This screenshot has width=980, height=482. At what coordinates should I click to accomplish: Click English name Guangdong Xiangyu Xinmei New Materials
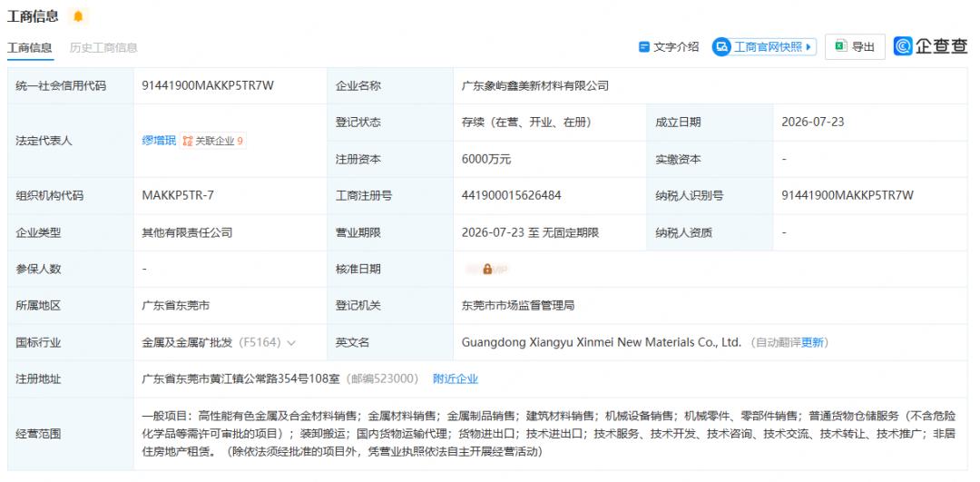(x=602, y=342)
